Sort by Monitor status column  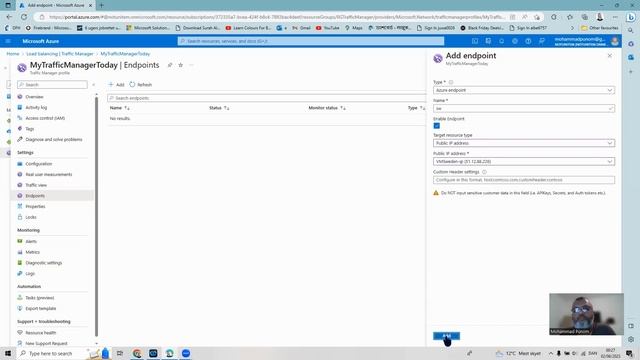click(327, 108)
